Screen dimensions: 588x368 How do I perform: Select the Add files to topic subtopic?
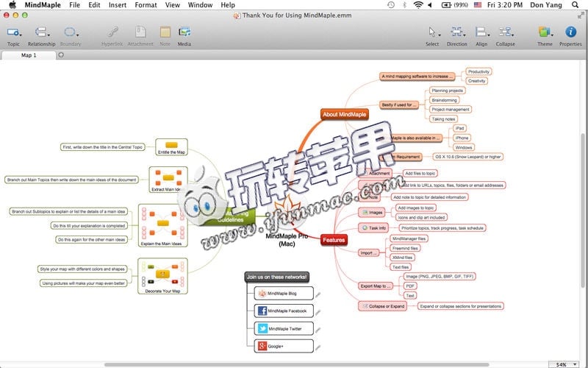420,174
